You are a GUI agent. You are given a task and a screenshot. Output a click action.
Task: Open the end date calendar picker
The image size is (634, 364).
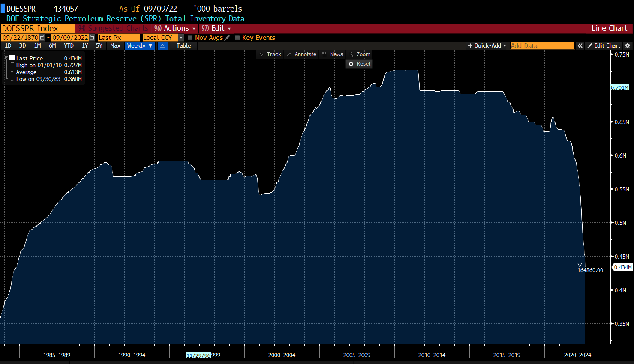[92, 38]
